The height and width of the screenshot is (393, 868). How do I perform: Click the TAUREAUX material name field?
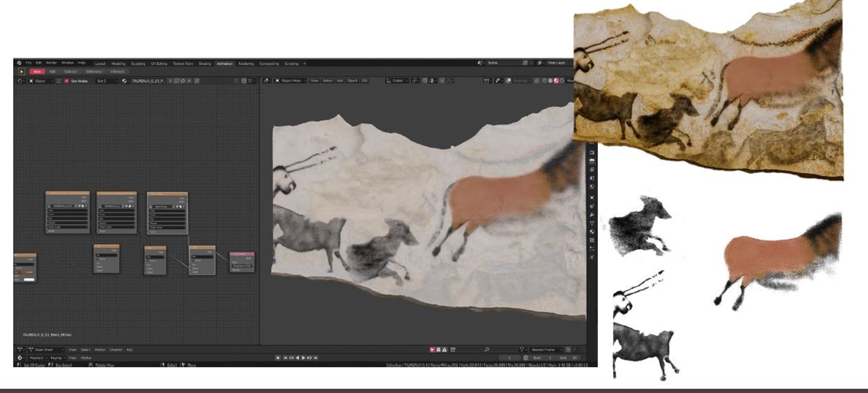(x=148, y=81)
